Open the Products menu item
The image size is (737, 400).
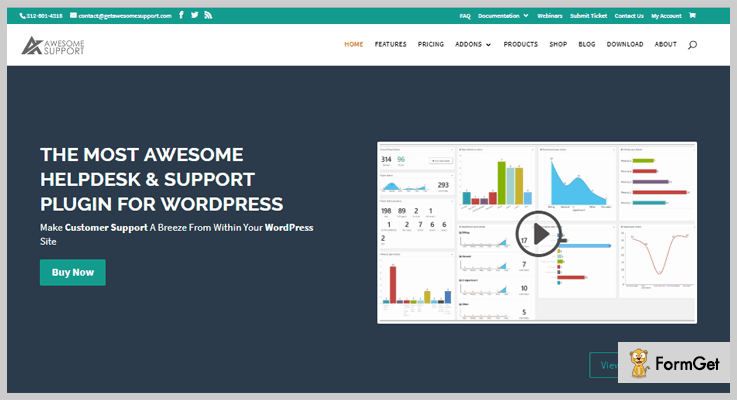coord(520,44)
